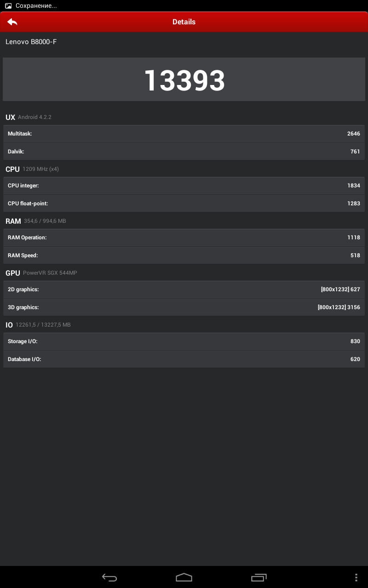Image resolution: width=368 pixels, height=588 pixels.
Task: Select the RAM Operation row
Action: (184, 237)
